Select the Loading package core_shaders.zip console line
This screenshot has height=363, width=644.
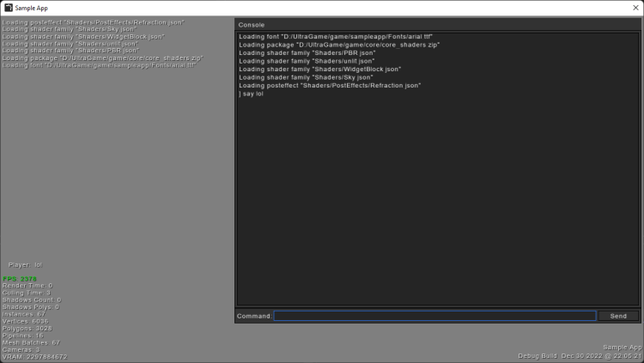coord(339,45)
